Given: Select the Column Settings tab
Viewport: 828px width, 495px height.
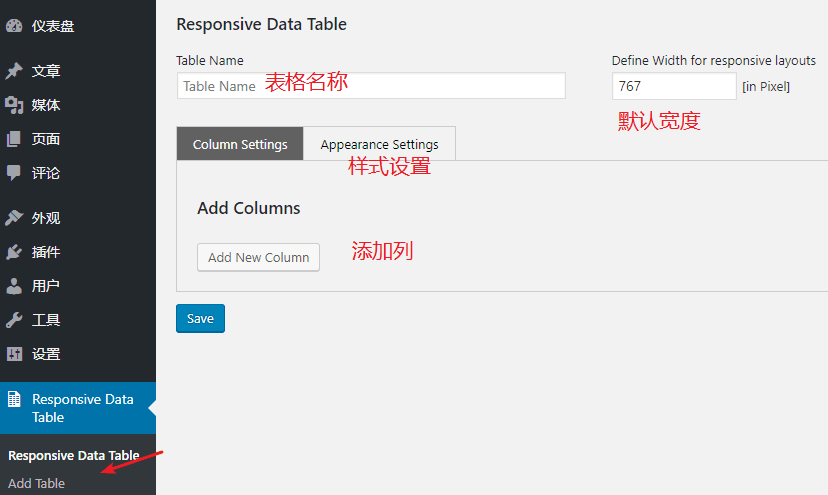Looking at the screenshot, I should tap(240, 144).
